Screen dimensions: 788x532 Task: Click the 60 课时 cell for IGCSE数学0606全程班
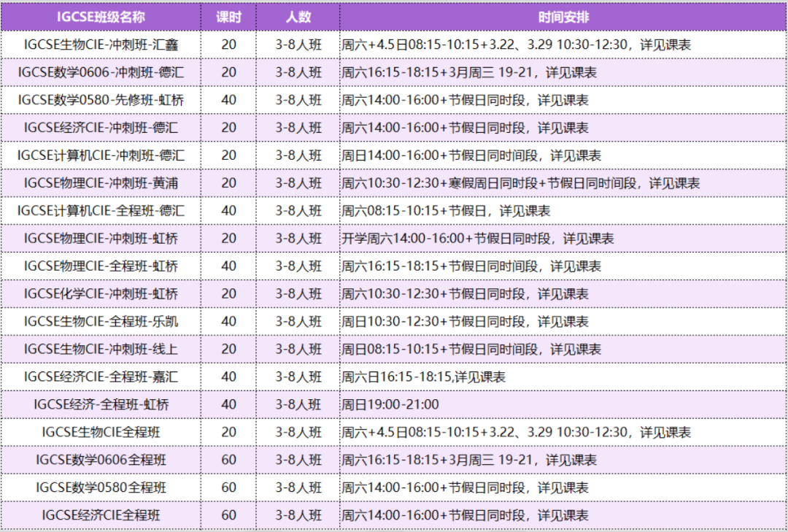coord(228,460)
